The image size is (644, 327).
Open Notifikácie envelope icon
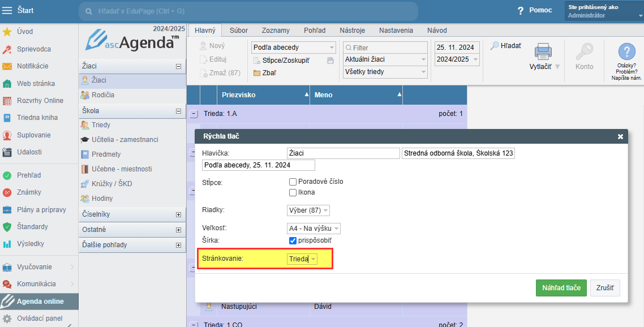(x=7, y=66)
